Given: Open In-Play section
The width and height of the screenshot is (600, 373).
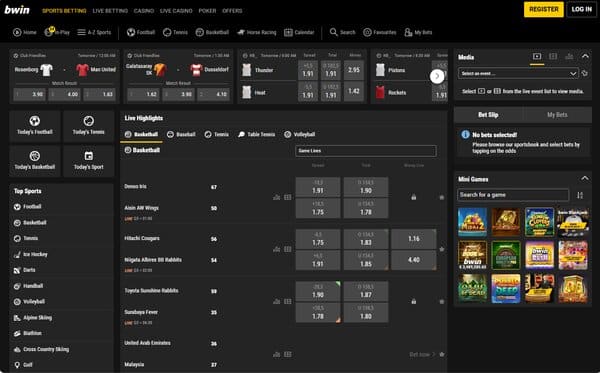Looking at the screenshot, I should [57, 32].
